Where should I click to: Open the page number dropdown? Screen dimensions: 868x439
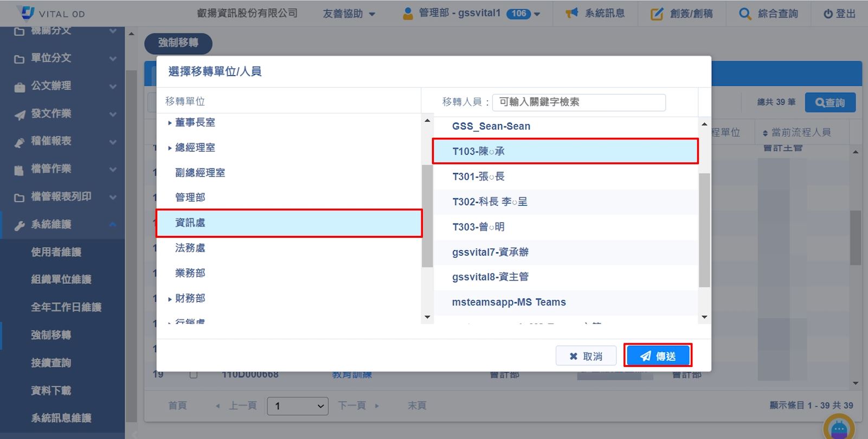[298, 406]
